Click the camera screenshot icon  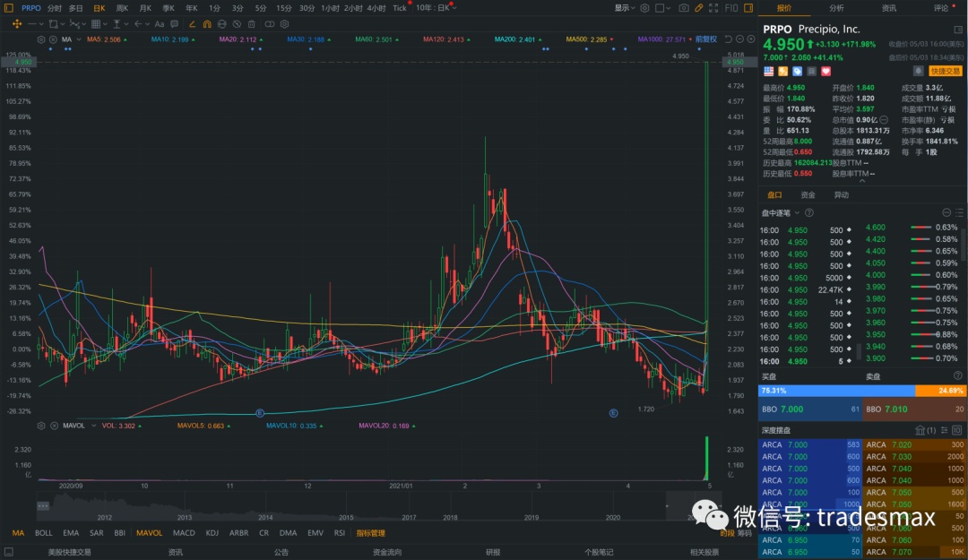[684, 8]
